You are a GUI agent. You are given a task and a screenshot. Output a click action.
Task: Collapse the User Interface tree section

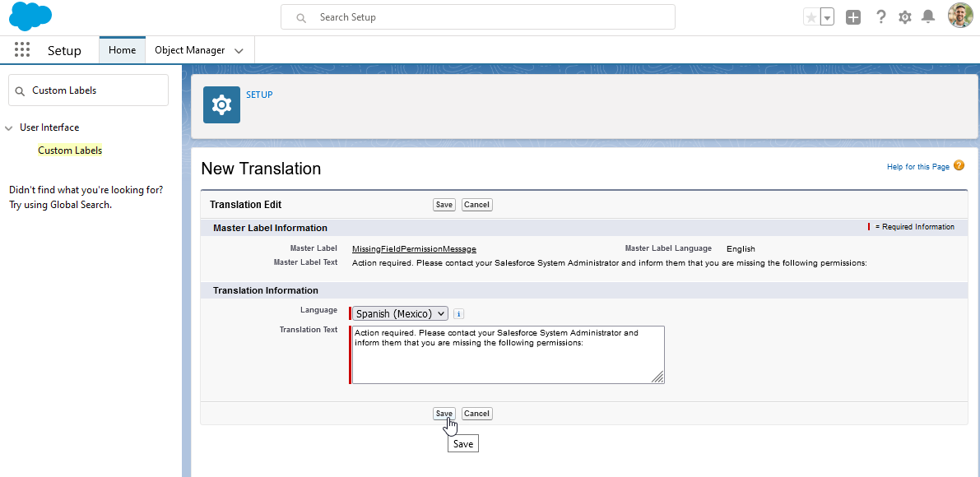9,128
